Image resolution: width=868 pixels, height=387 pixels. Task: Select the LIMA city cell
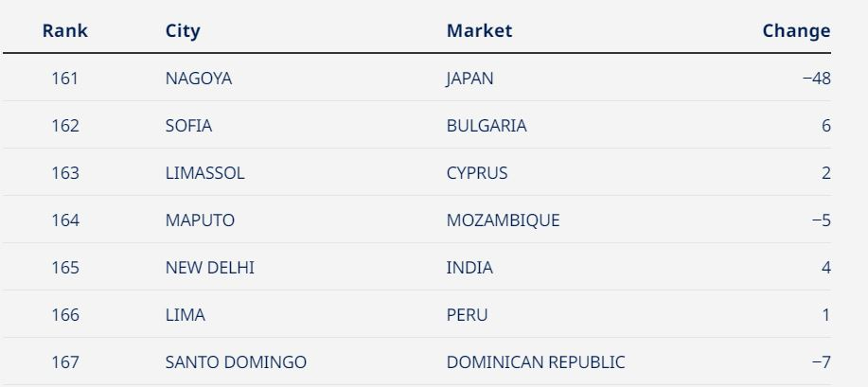186,315
